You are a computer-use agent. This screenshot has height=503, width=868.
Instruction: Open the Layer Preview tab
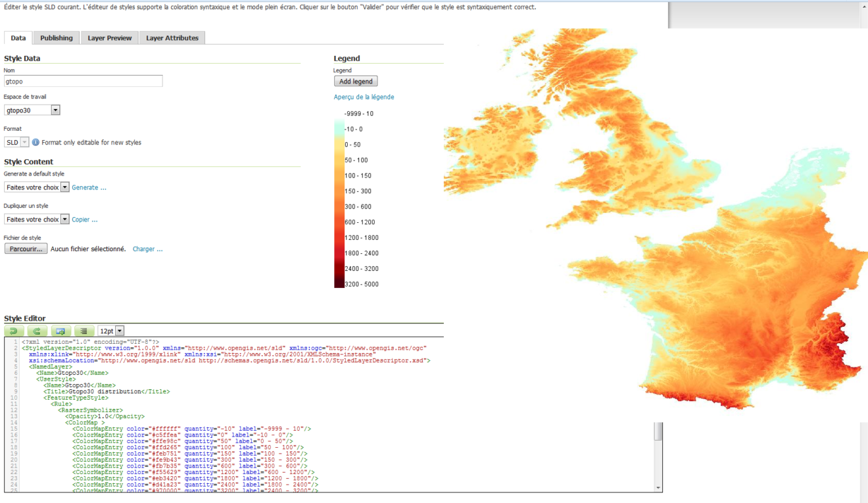(108, 37)
